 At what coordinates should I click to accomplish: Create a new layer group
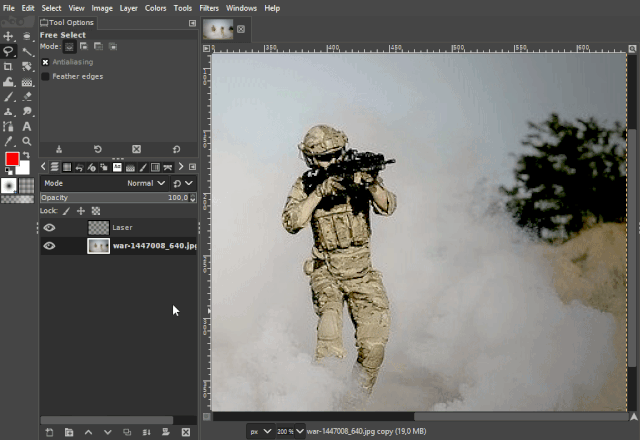point(69,432)
